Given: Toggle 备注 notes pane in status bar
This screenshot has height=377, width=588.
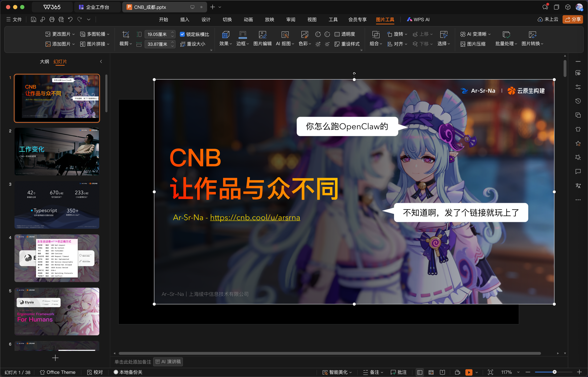Looking at the screenshot, I should tap(373, 372).
